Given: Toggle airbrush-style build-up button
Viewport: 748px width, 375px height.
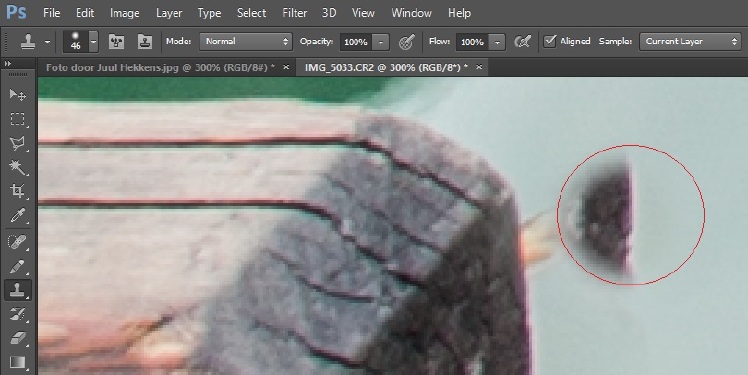Looking at the screenshot, I should point(522,42).
